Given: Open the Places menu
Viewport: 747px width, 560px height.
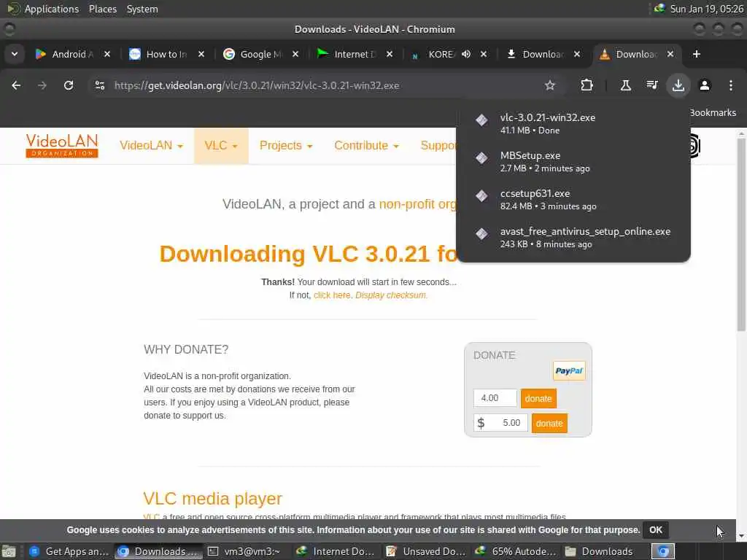Looking at the screenshot, I should (x=102, y=9).
